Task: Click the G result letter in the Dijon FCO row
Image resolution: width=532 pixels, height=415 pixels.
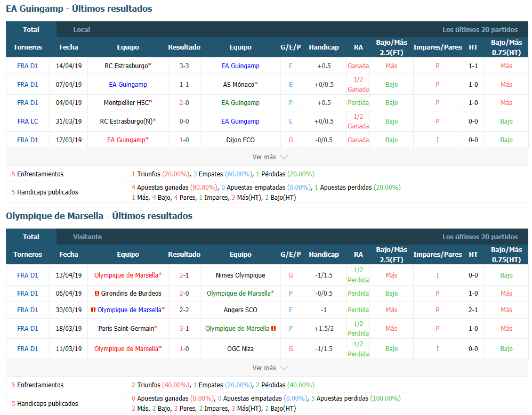Action: [x=291, y=140]
